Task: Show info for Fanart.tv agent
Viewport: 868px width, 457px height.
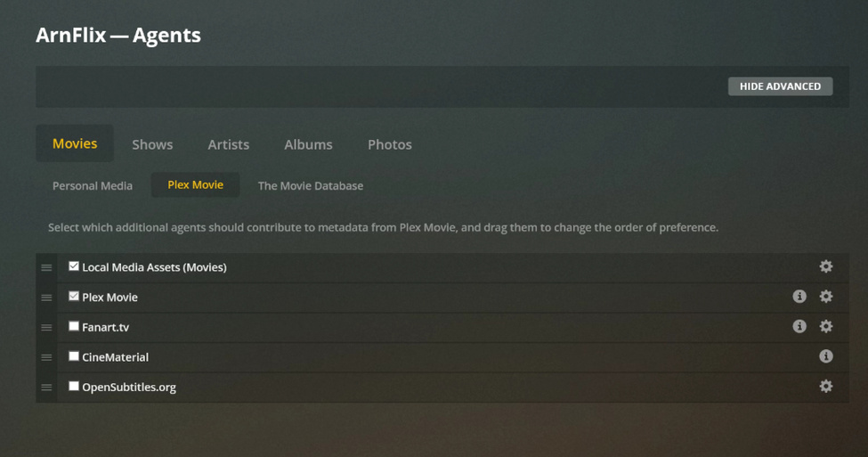Action: [x=799, y=326]
